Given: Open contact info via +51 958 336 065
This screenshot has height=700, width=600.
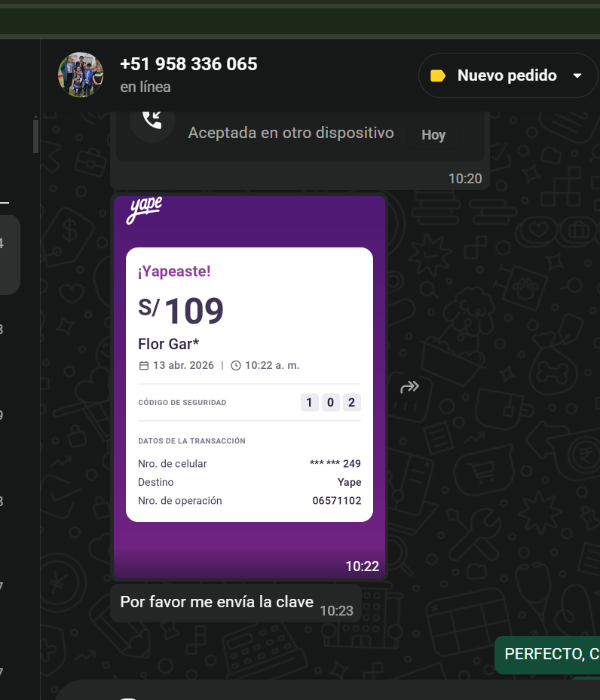Looking at the screenshot, I should 188,64.
